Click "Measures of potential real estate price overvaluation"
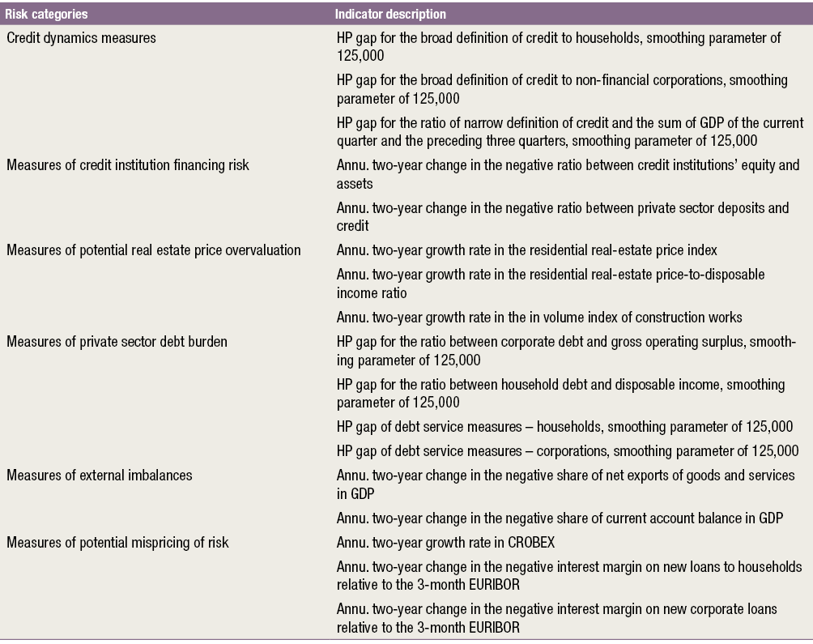 pyautogui.click(x=154, y=249)
